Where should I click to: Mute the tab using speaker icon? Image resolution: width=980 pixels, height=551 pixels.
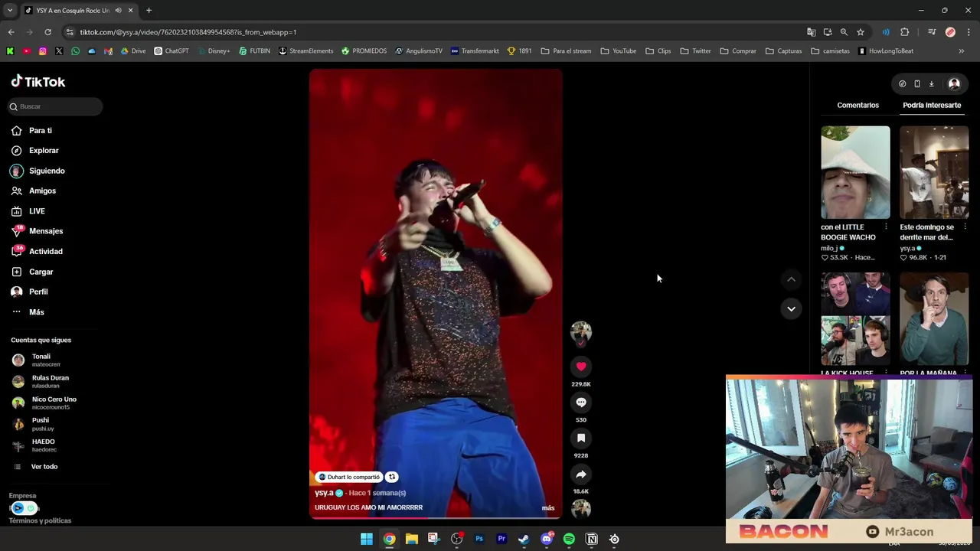point(118,11)
